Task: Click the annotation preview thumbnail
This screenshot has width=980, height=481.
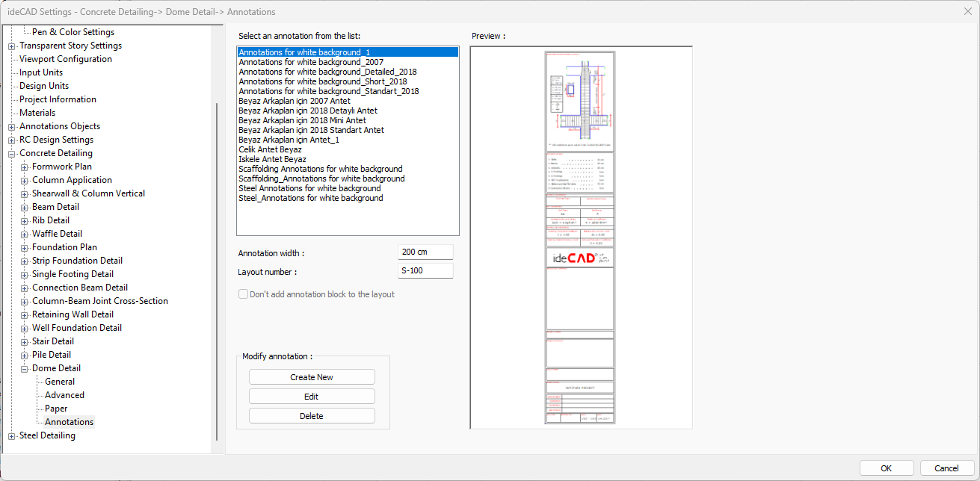Action: pos(580,238)
